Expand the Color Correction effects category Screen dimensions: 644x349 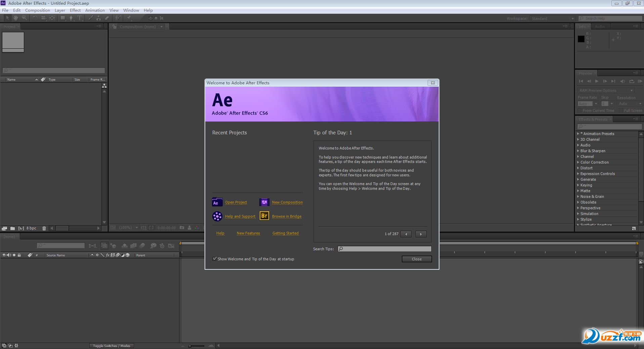click(x=578, y=162)
